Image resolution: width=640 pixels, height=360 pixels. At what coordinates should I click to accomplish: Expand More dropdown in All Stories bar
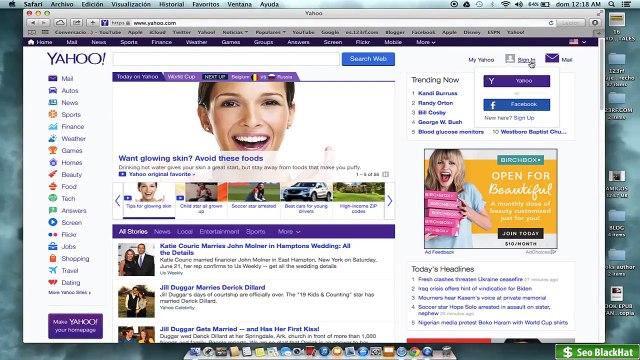coord(289,231)
